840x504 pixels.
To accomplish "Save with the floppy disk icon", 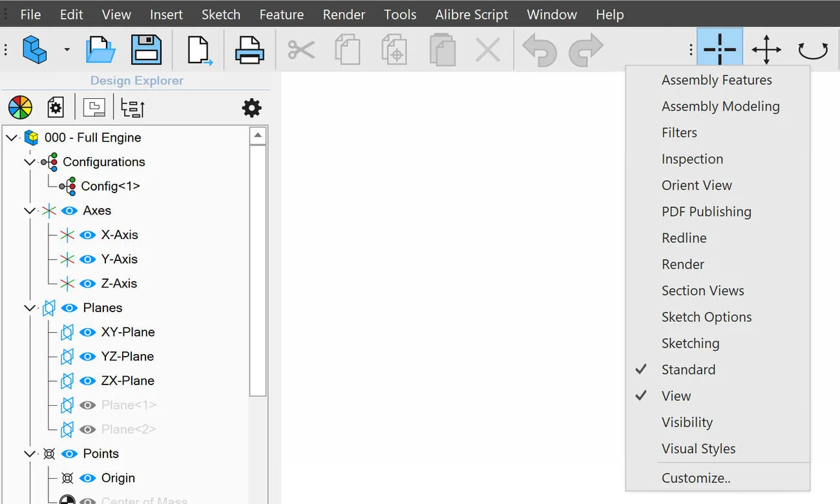I will 147,50.
